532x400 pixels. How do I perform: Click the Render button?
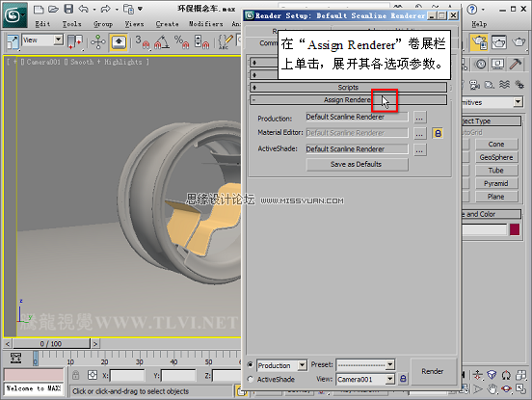pos(433,371)
